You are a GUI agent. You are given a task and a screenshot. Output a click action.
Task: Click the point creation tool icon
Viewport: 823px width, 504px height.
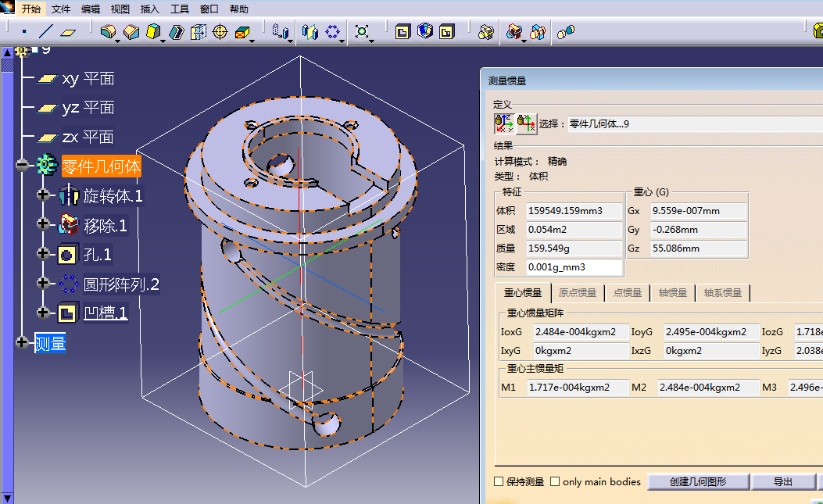tap(24, 32)
